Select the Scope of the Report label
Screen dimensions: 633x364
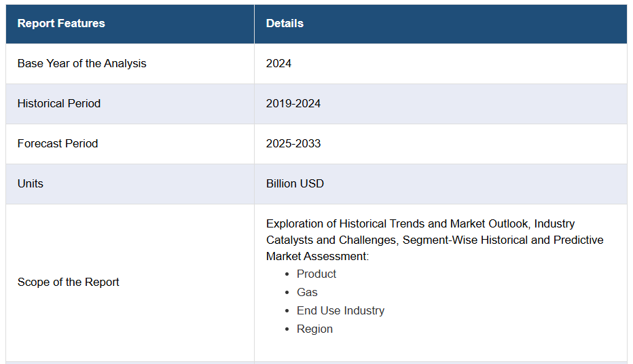68,282
